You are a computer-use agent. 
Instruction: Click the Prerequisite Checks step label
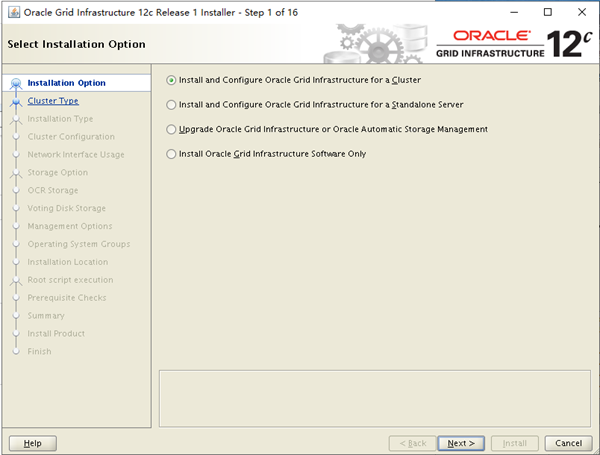[x=67, y=298]
